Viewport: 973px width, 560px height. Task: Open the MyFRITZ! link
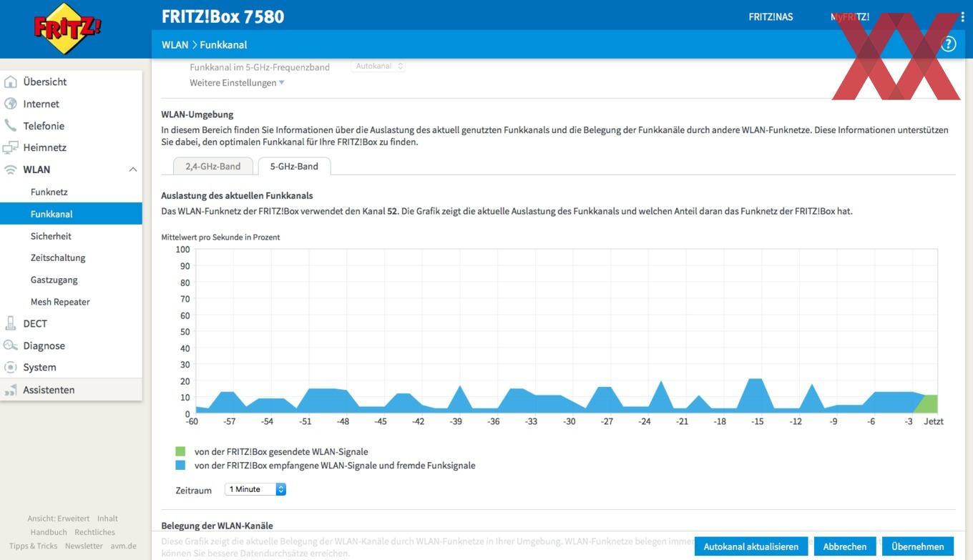point(850,16)
